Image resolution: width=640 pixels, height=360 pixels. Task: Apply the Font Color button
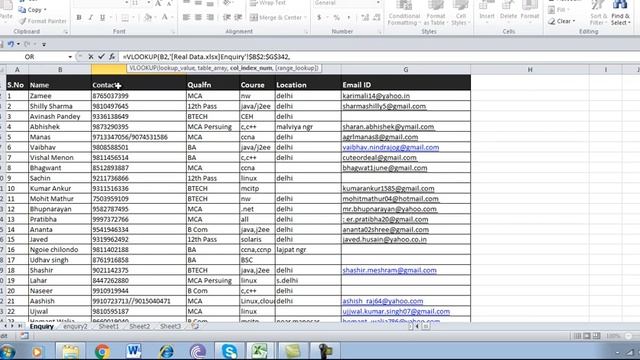[164, 18]
